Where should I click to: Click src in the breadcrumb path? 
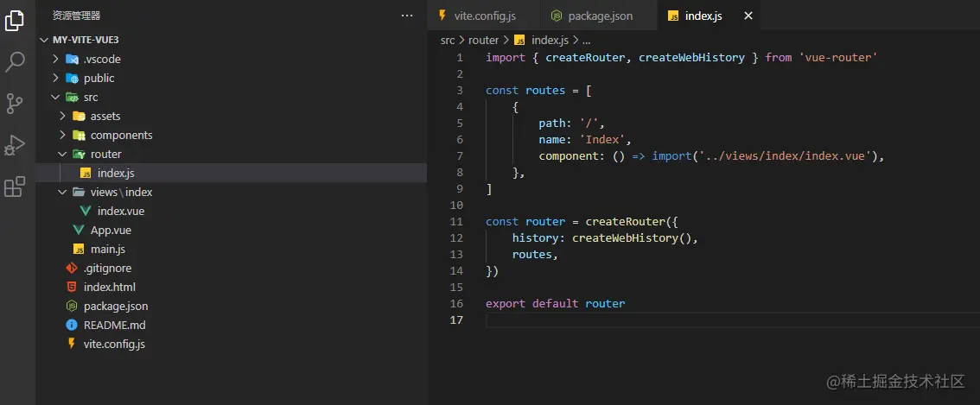click(x=448, y=40)
